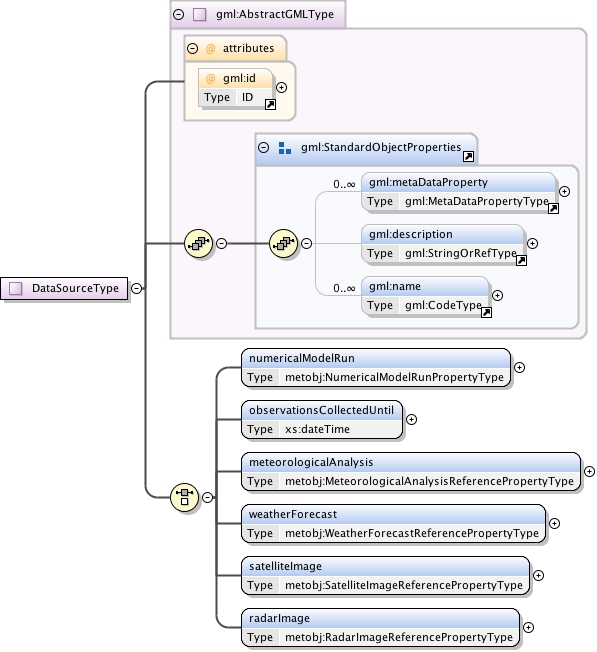597x652 pixels.
Task: Select the gml:metaDataProperty element name
Action: click(428, 182)
